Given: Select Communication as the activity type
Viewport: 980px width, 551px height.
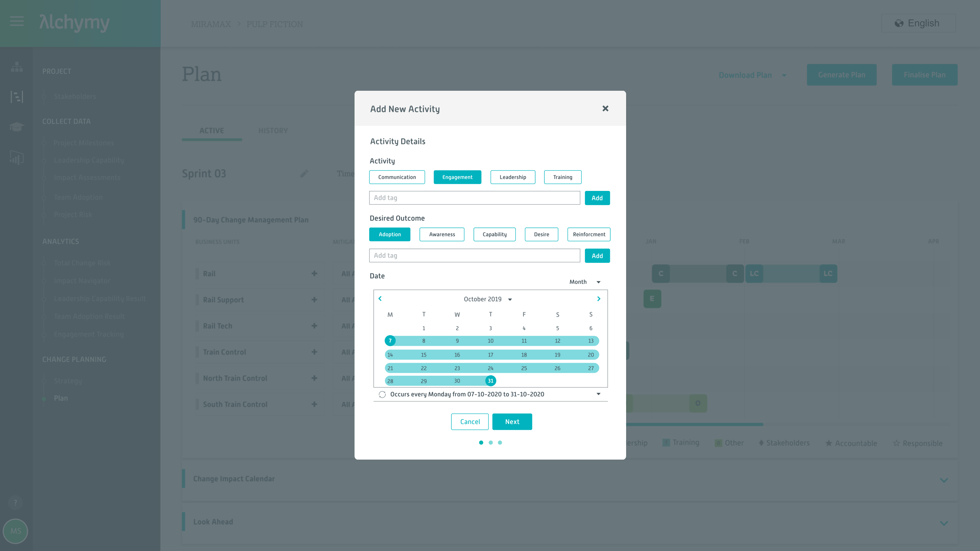Looking at the screenshot, I should pos(397,177).
